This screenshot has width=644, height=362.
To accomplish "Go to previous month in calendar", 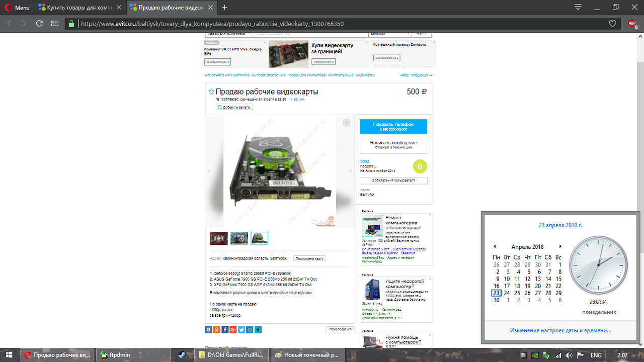I will pos(495,246).
